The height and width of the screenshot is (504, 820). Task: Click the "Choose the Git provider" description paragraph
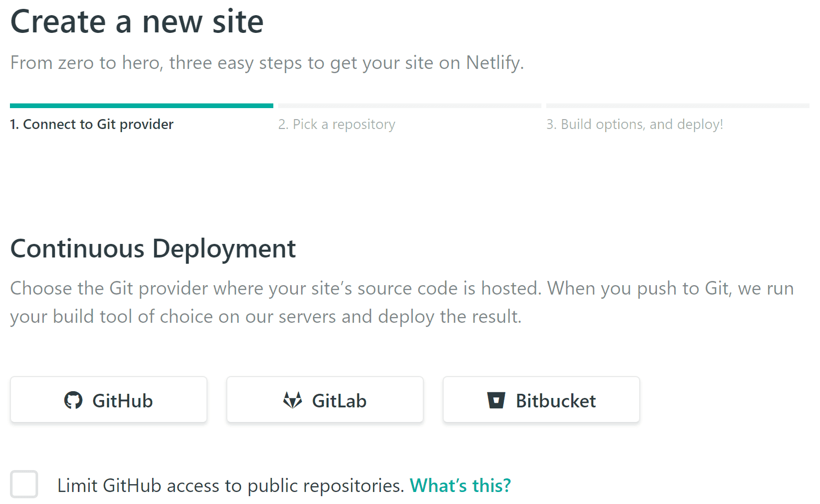click(401, 302)
